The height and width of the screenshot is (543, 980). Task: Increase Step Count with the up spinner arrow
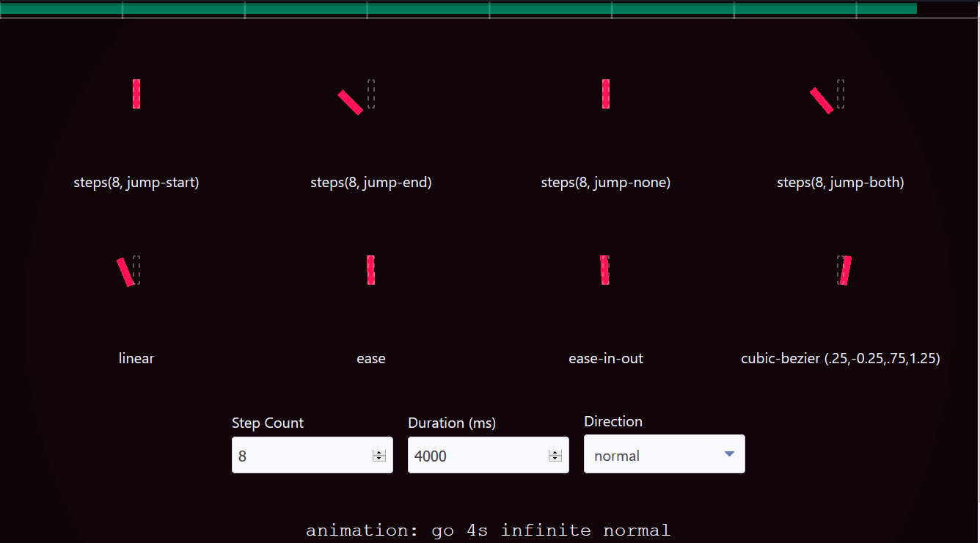(x=379, y=453)
